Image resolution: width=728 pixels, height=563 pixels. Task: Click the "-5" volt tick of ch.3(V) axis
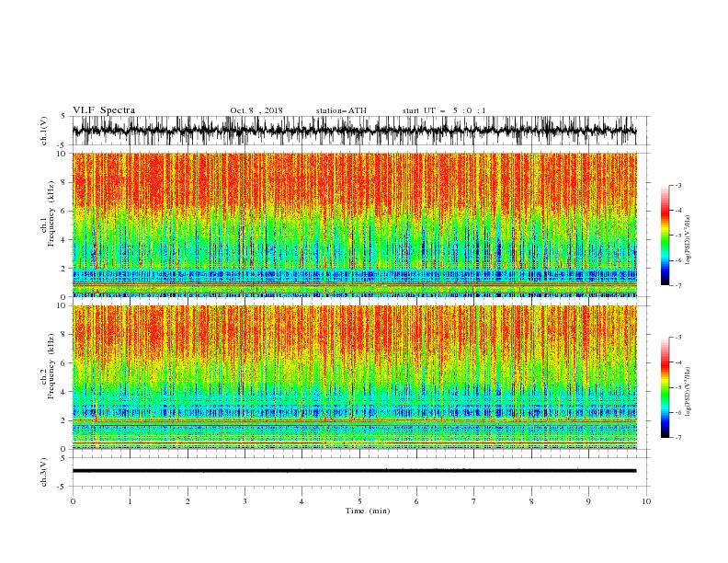point(62,487)
